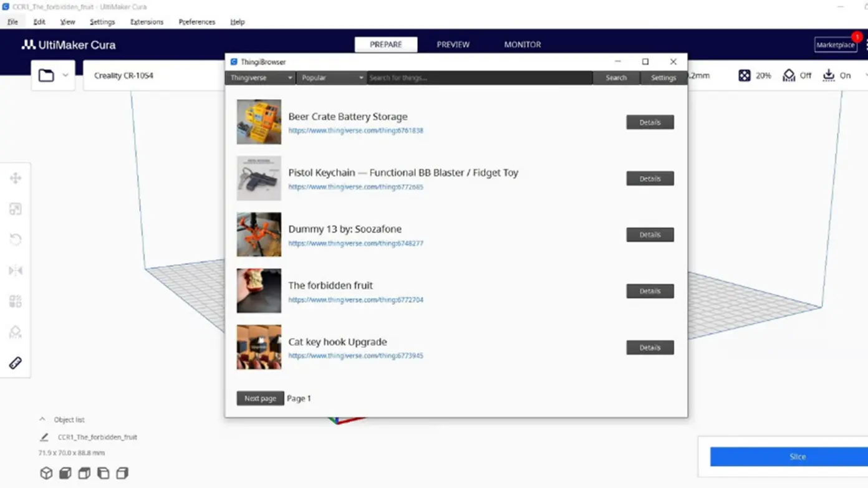Switch to the PREVIEW stage tab
The width and height of the screenshot is (868, 488).
tap(453, 45)
